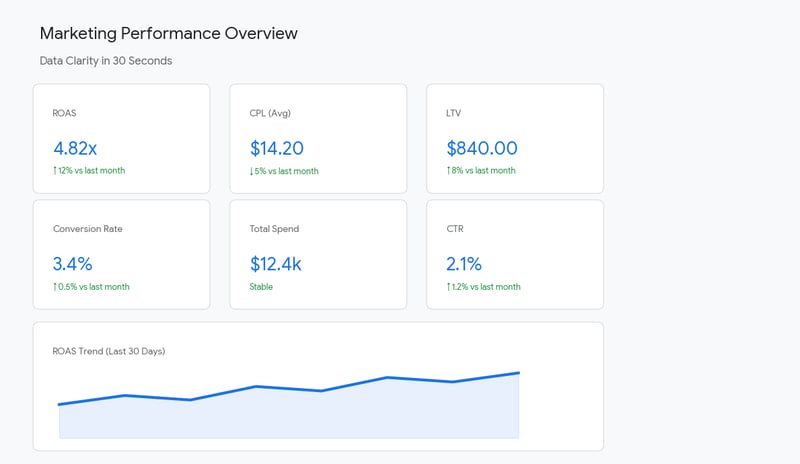Click the first point of the ROAS trend line
Screen dimensions: 800x464
(x=60, y=405)
